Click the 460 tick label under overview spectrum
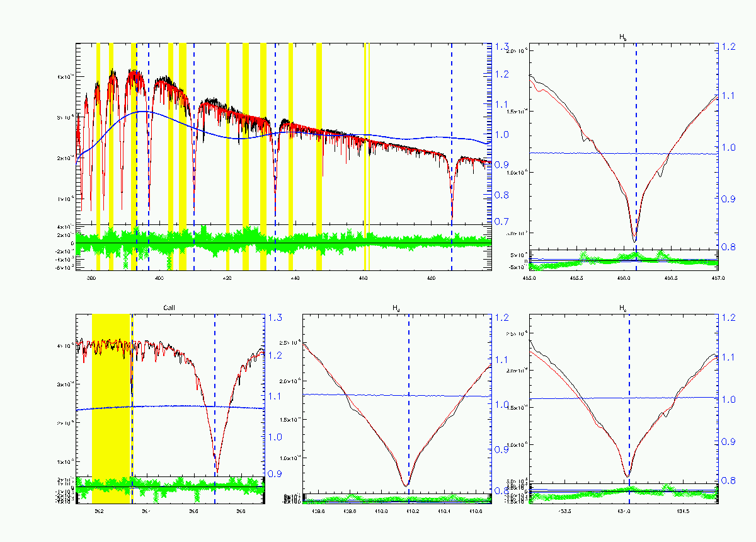The height and width of the screenshot is (542, 756). pyautogui.click(x=363, y=278)
